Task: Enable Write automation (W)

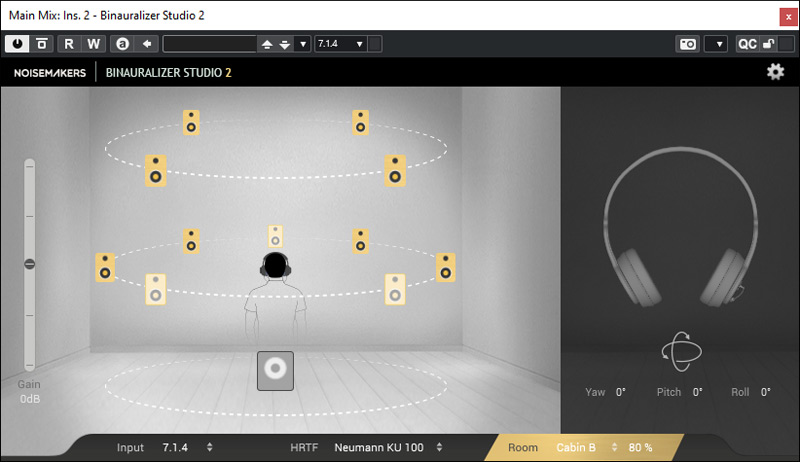Action: 93,44
